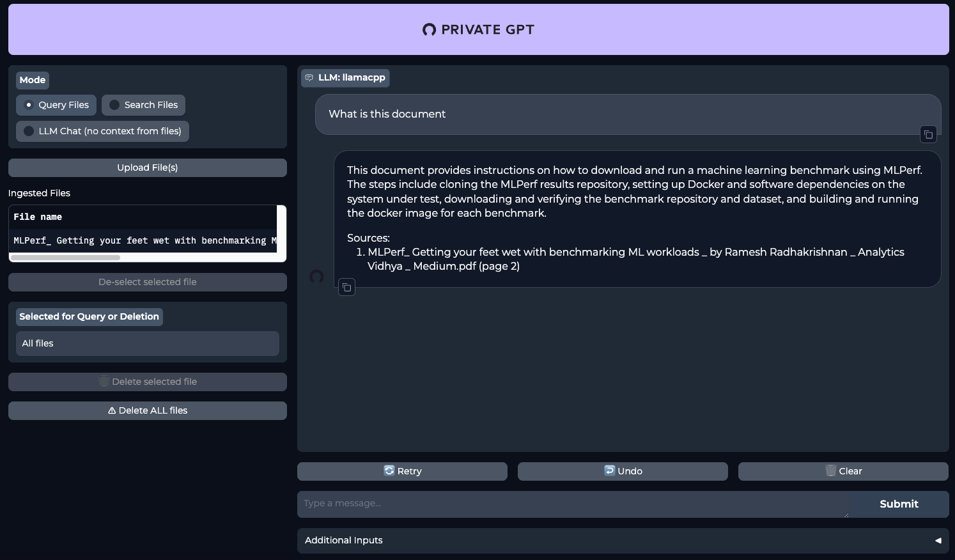Choose LLM Chat (no context from files)
Viewport: 955px width, 560px height.
(102, 131)
